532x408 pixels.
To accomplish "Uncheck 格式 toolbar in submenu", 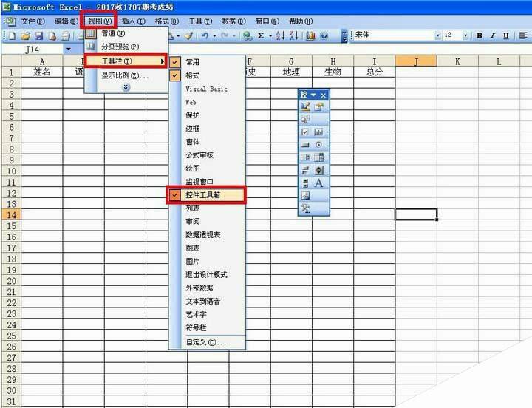I will 207,75.
